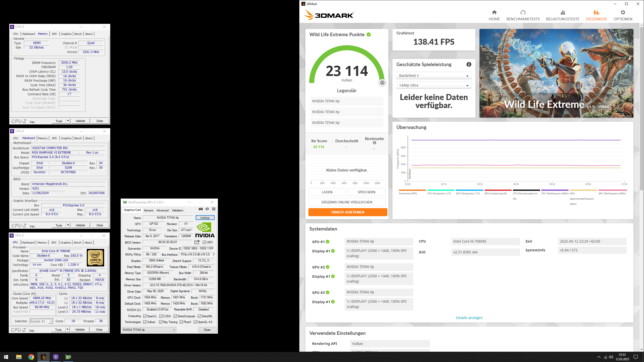Switch to SPD tab in CPU-Z Memory window
Viewport: 644px width, 362px height.
coord(54,34)
